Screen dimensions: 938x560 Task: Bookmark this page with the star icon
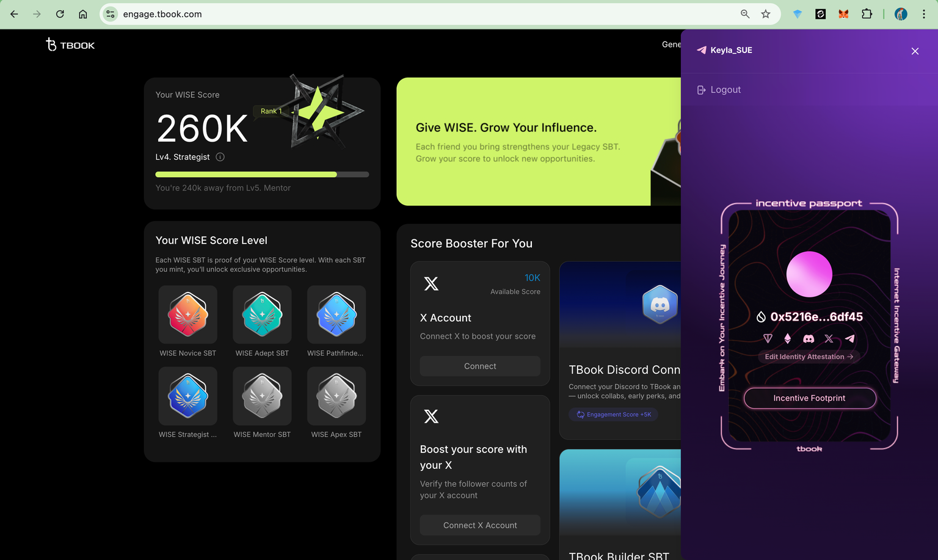[766, 14]
